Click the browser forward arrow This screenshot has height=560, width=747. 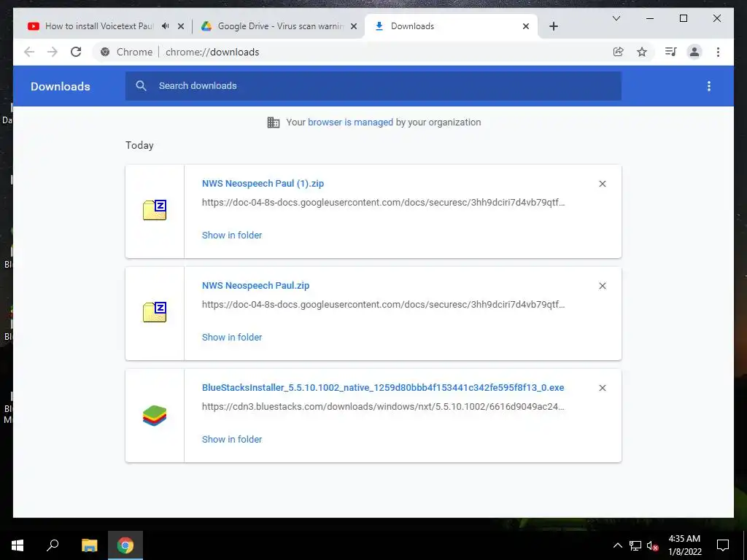[53, 52]
